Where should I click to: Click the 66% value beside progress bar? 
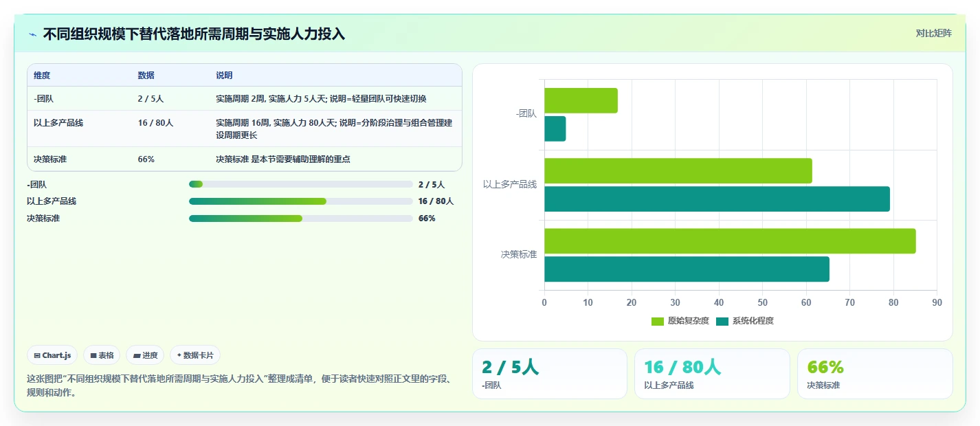(427, 218)
